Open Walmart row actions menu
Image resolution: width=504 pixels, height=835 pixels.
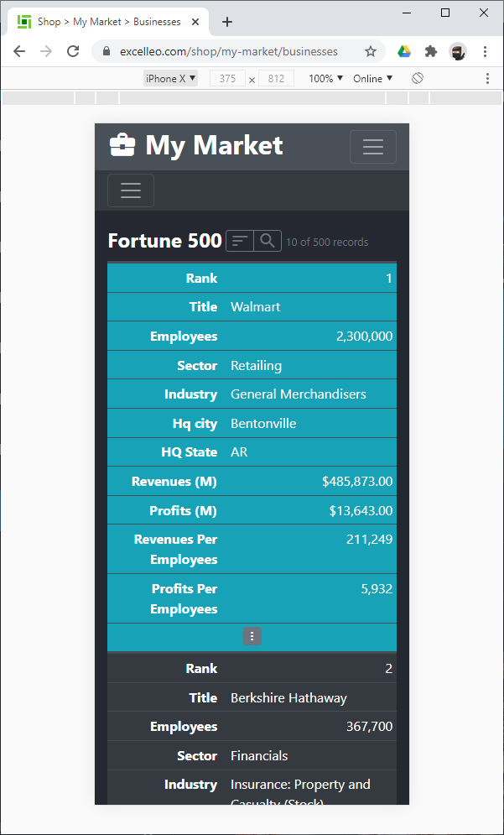pyautogui.click(x=252, y=636)
